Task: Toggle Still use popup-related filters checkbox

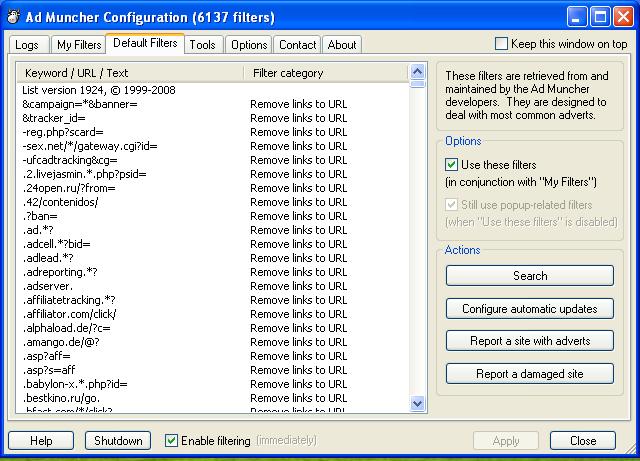Action: [451, 205]
